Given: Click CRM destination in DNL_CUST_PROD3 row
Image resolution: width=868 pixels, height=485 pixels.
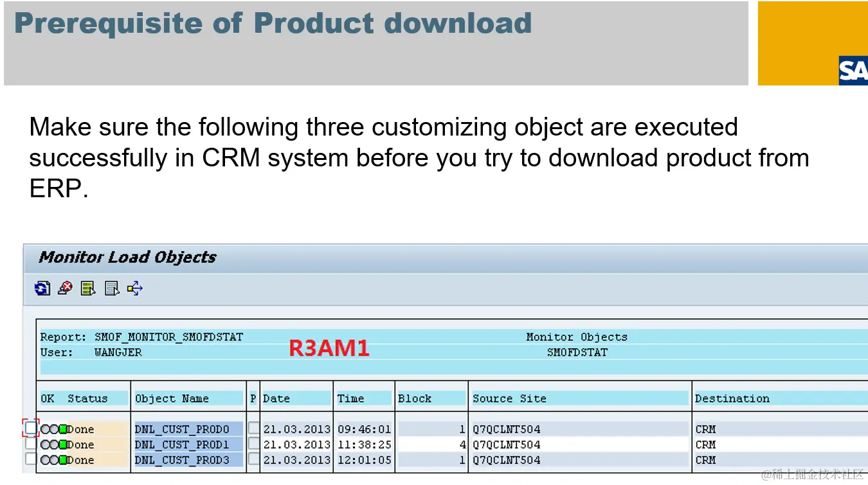Looking at the screenshot, I should 705,460.
